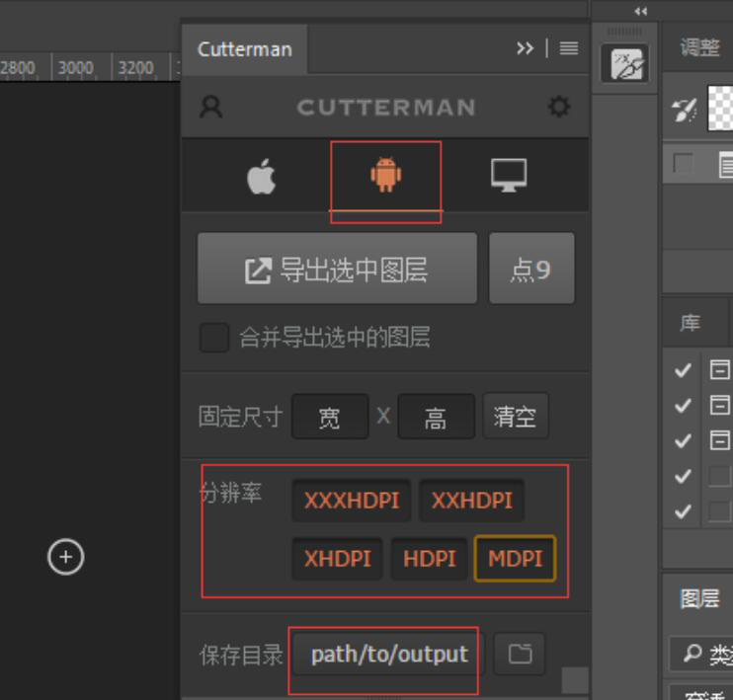Click the transparent checkerboard swatch

(720, 108)
